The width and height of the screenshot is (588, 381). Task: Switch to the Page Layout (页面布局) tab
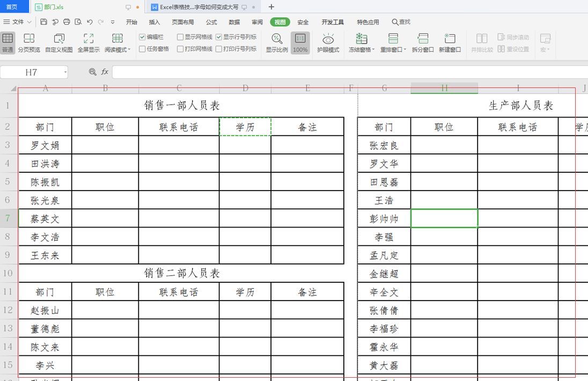pos(183,22)
